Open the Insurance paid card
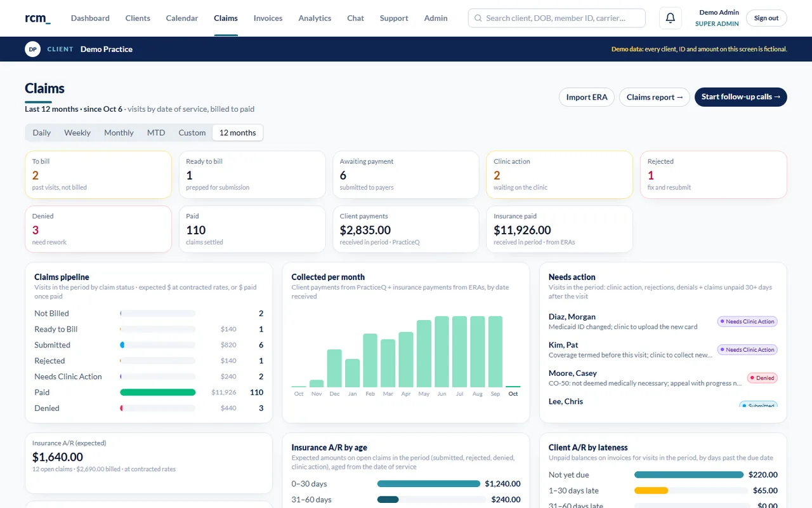This screenshot has width=812, height=508. coord(560,229)
